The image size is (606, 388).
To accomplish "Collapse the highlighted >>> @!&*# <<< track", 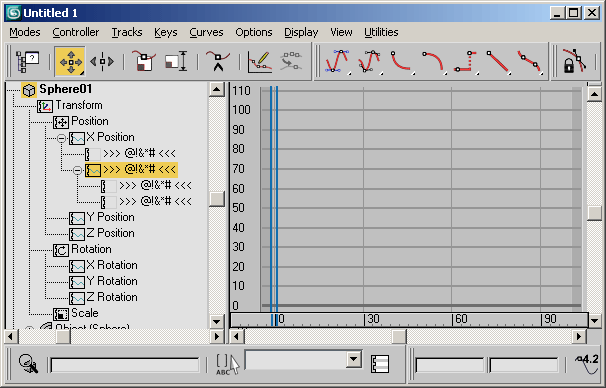I will pos(77,170).
